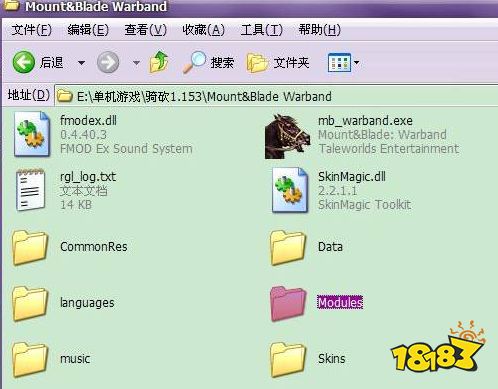Click the grey Forward arrow icon
This screenshot has width=498, height=389.
(x=108, y=62)
